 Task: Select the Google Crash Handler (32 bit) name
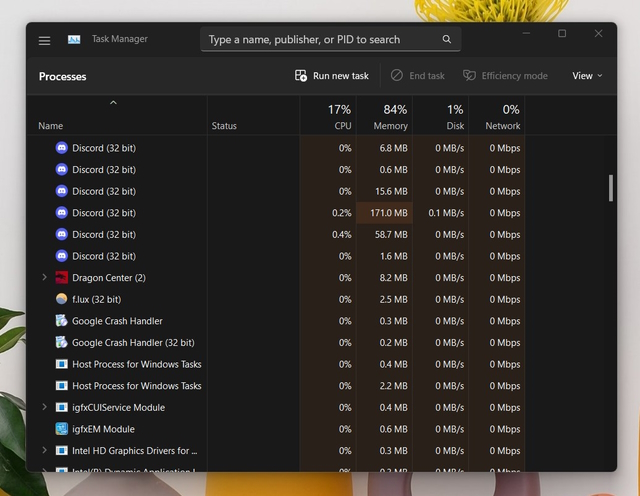[x=133, y=343]
